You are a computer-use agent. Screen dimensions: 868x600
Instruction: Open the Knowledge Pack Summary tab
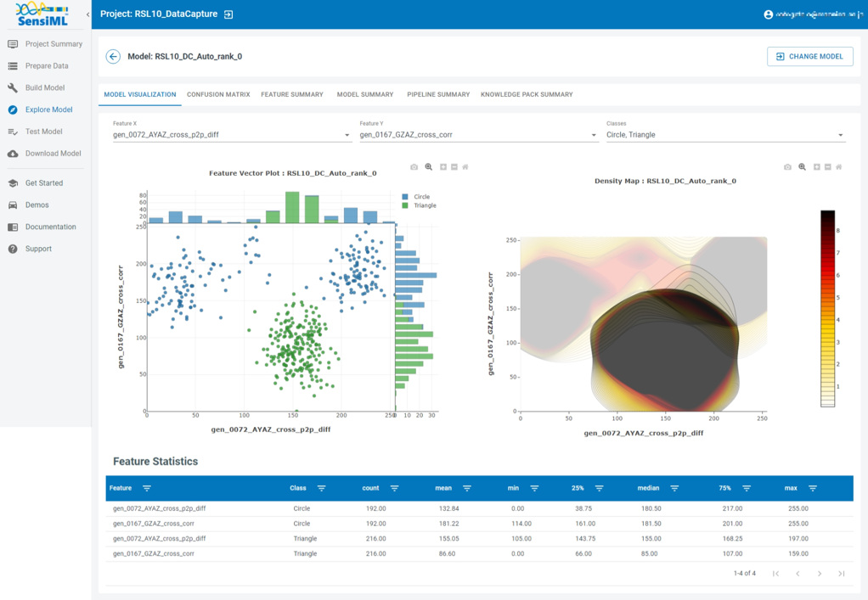pyautogui.click(x=527, y=94)
